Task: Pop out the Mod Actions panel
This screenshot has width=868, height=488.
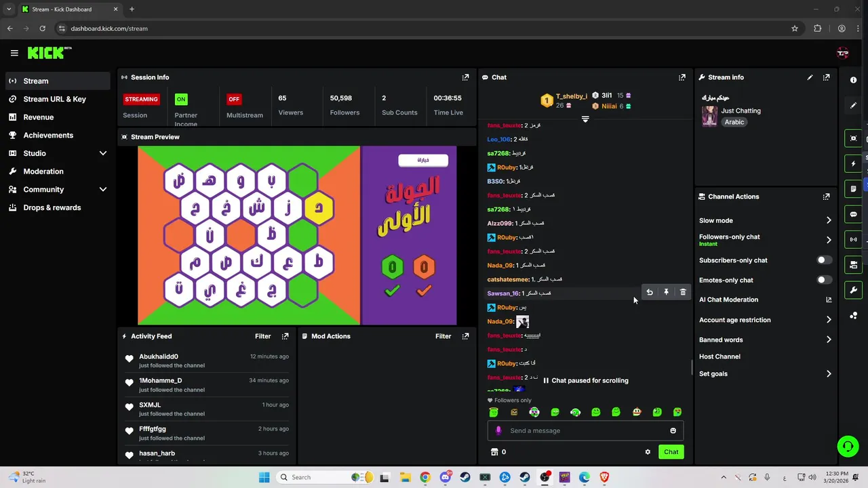Action: pos(465,336)
